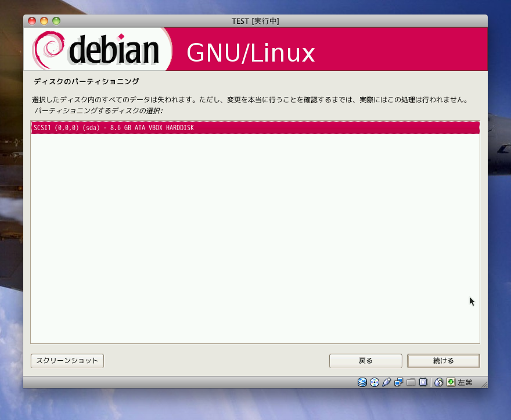Click the ディスクのパーティショニング heading text
The width and height of the screenshot is (511, 420).
pyautogui.click(x=87, y=81)
